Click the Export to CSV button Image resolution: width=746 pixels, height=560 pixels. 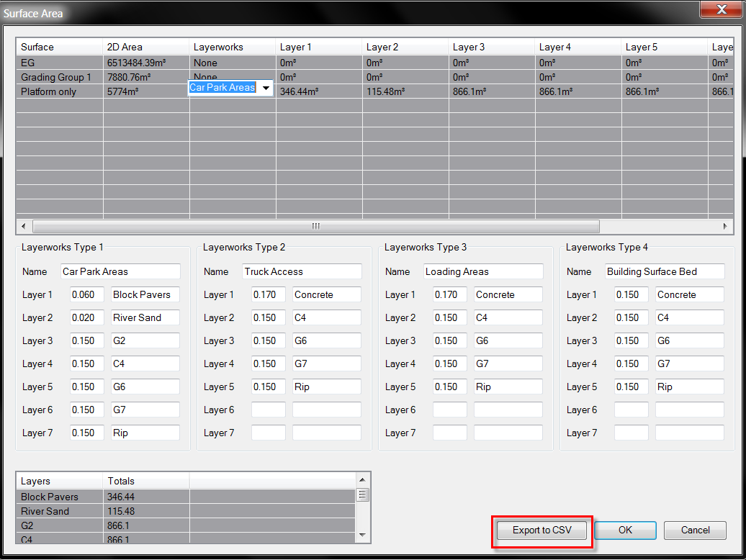tap(541, 530)
